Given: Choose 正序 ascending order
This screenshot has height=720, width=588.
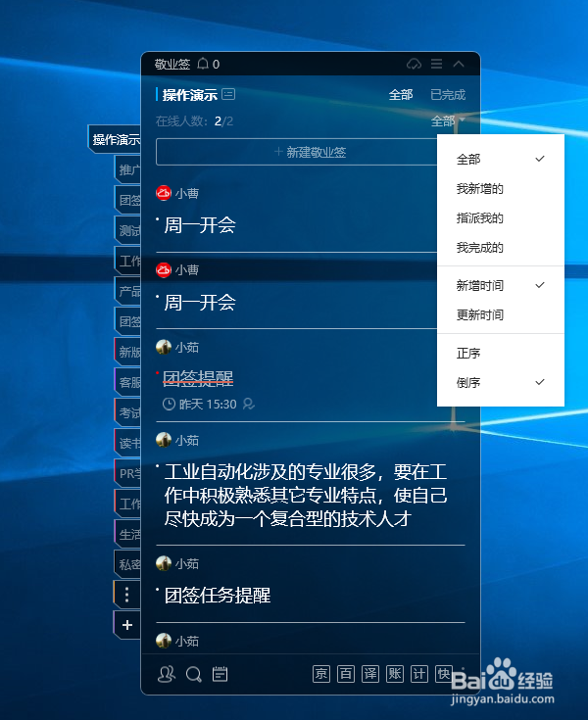Looking at the screenshot, I should (501, 353).
